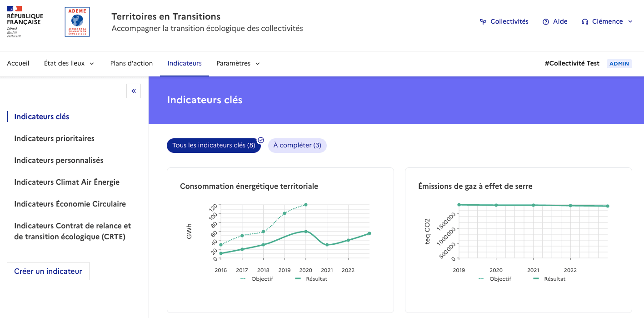Go to the Accueil page
644x318 pixels.
click(x=18, y=64)
